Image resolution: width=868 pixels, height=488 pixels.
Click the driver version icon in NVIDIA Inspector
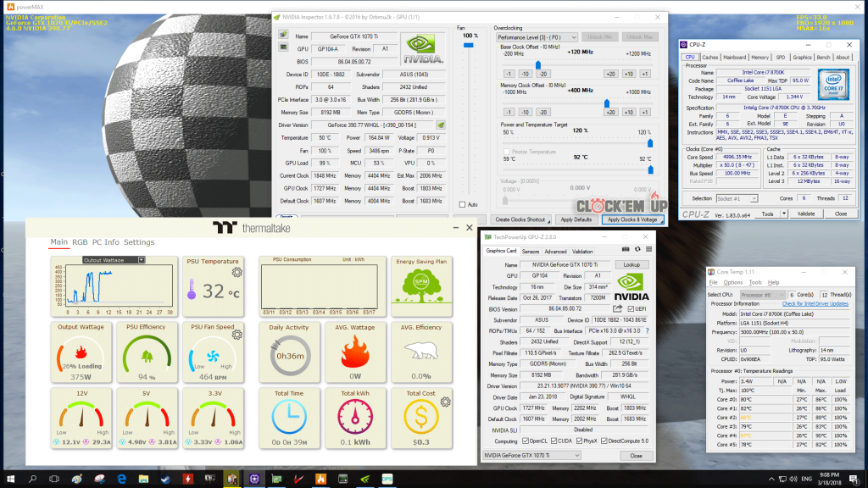(x=440, y=125)
